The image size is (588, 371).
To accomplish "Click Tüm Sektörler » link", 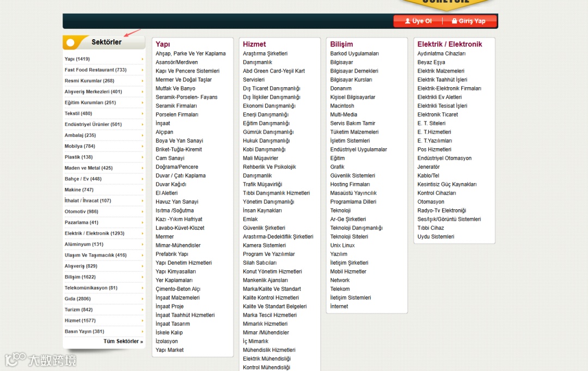I will (124, 342).
